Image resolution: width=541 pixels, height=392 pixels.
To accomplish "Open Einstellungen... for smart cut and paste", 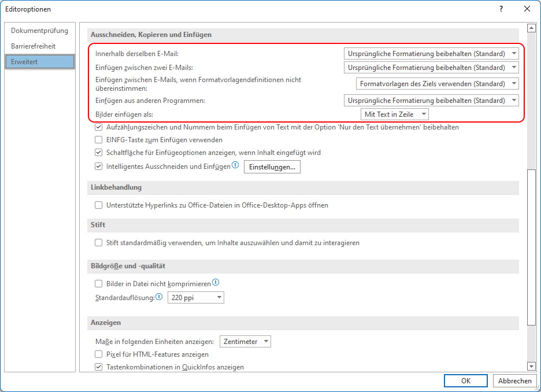I will (x=272, y=167).
